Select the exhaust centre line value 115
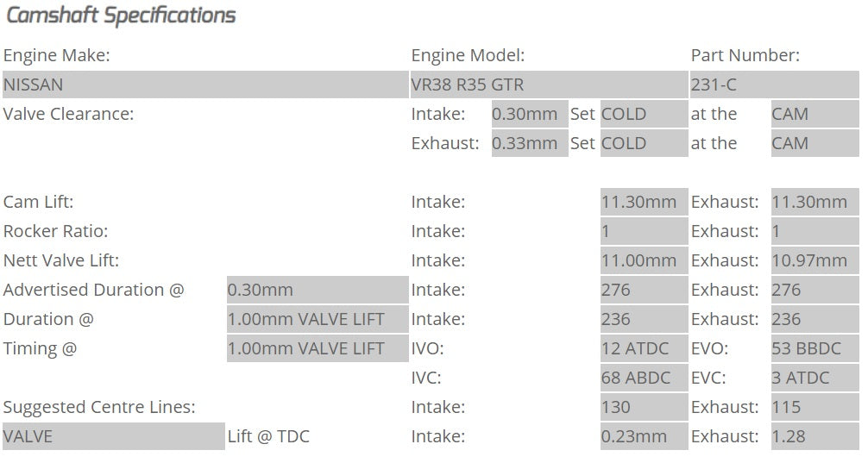This screenshot has width=868, height=463. (x=815, y=408)
